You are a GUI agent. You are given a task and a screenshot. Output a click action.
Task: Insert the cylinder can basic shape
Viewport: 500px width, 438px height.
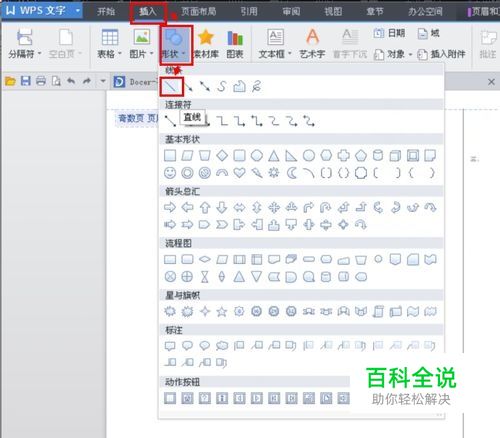(378, 156)
